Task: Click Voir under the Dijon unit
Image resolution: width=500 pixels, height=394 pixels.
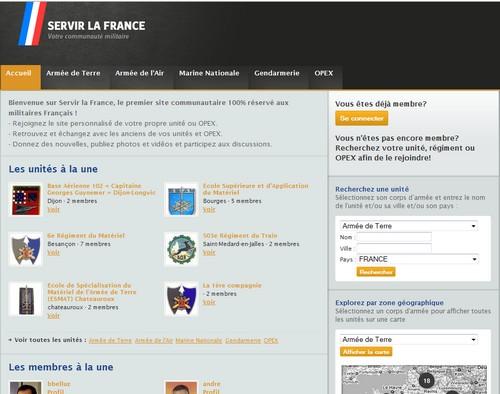Action: [x=53, y=210]
